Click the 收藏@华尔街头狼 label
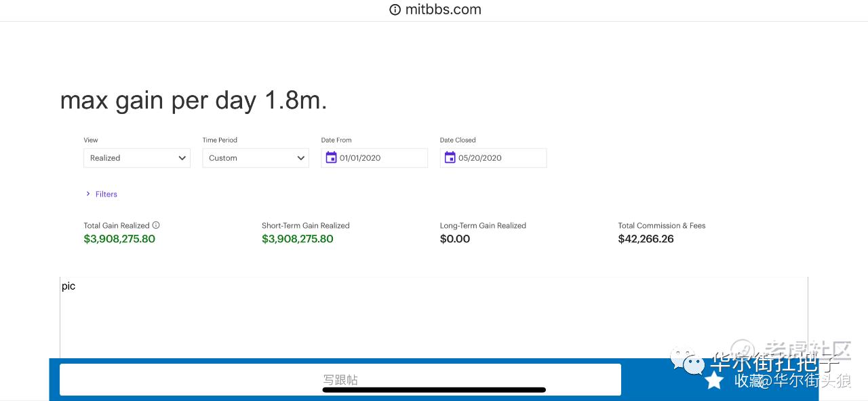 [792, 381]
